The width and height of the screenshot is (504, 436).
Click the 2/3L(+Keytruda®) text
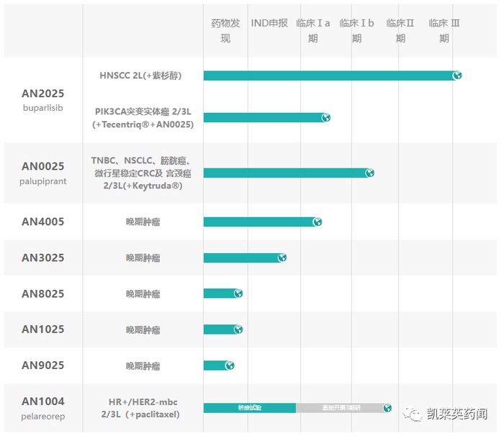coord(143,186)
